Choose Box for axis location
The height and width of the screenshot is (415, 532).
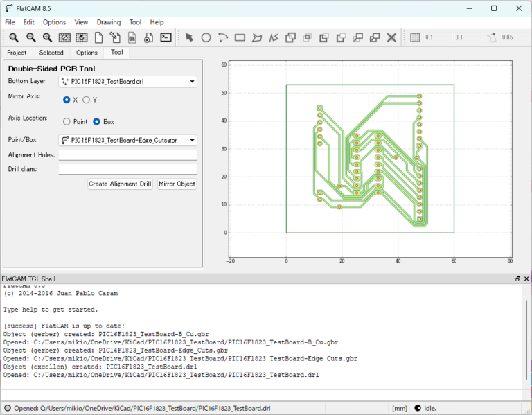(96, 121)
